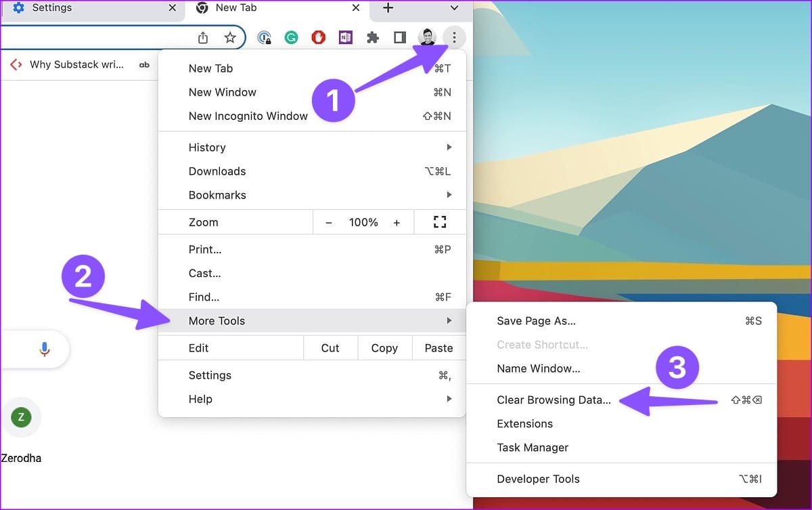Expand the Help submenu
The height and width of the screenshot is (510, 812).
[x=312, y=399]
